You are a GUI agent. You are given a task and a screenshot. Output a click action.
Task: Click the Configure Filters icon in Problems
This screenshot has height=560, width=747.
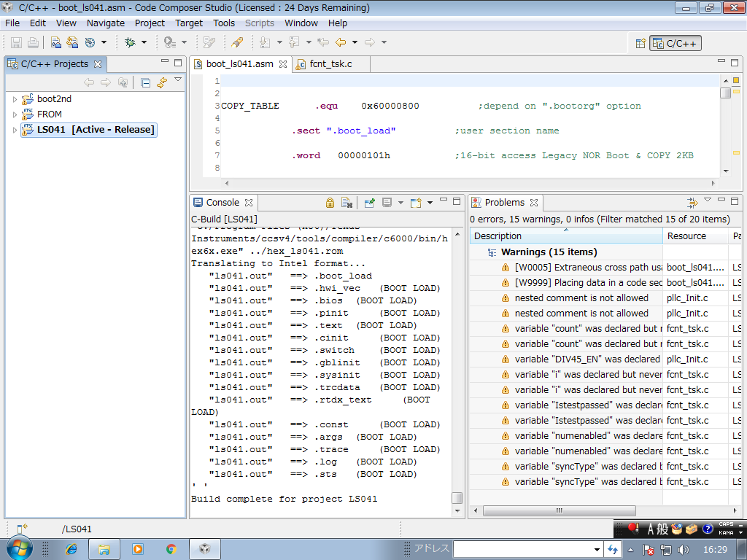[x=692, y=203]
